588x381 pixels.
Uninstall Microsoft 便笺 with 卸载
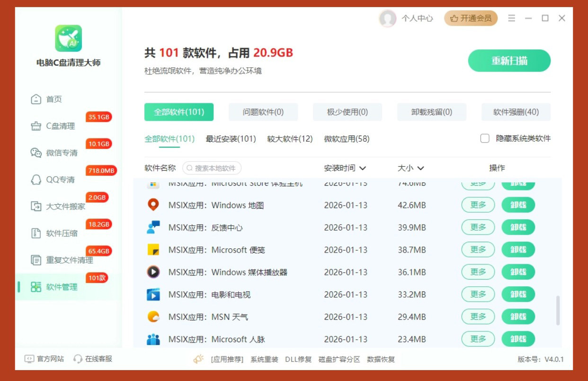518,250
